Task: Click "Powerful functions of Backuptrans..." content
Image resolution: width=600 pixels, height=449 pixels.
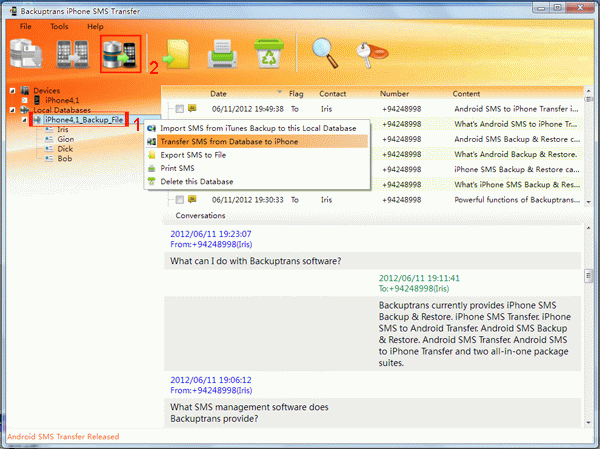Action: (517, 200)
